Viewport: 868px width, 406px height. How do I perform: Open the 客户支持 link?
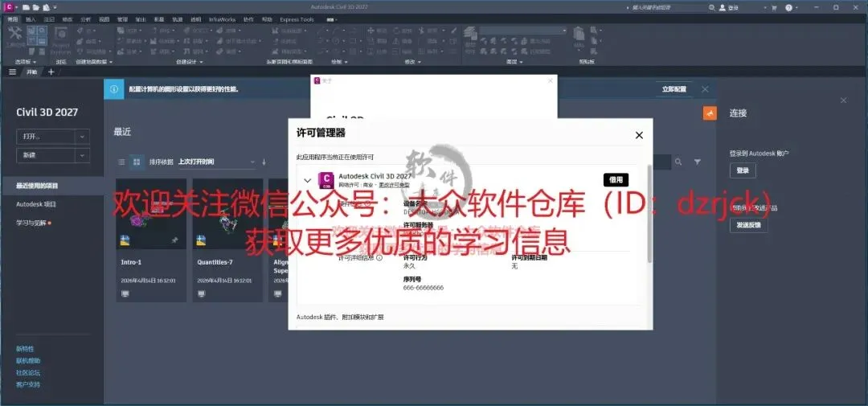pos(28,384)
